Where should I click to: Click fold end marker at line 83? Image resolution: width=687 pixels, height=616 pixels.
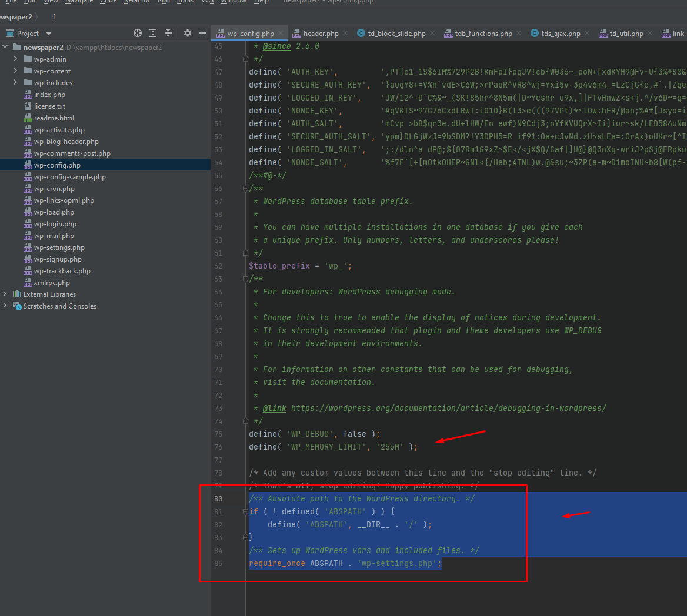245,537
